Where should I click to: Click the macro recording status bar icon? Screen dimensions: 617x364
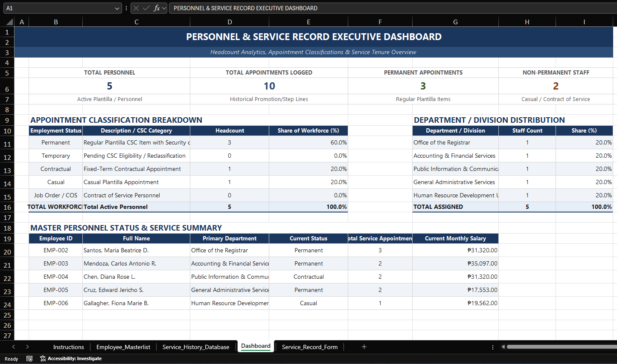tap(29, 359)
